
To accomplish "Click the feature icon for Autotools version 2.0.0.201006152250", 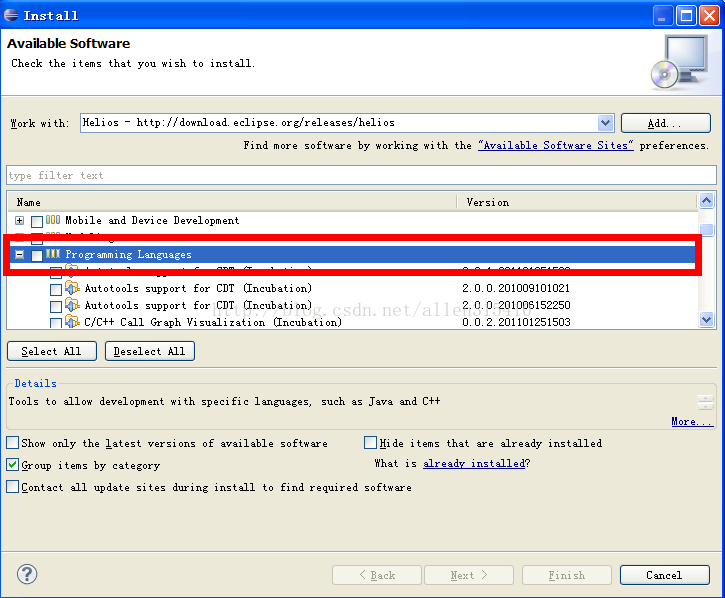I will coord(72,305).
